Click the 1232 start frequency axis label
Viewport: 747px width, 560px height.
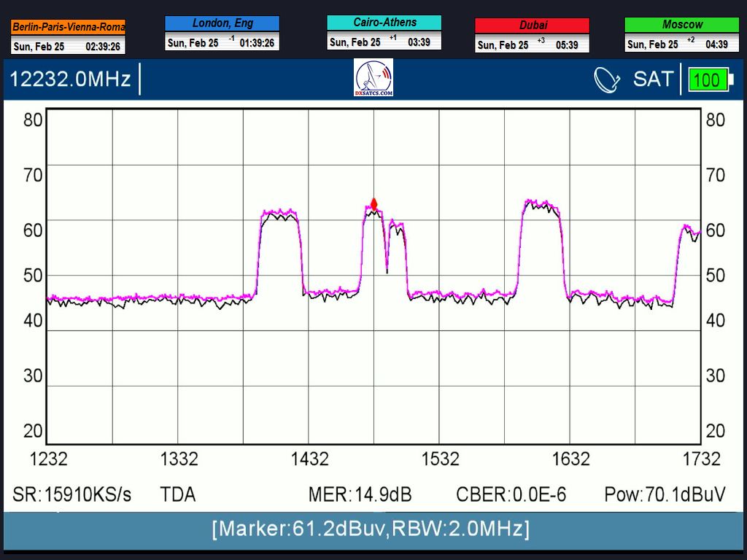[48, 459]
